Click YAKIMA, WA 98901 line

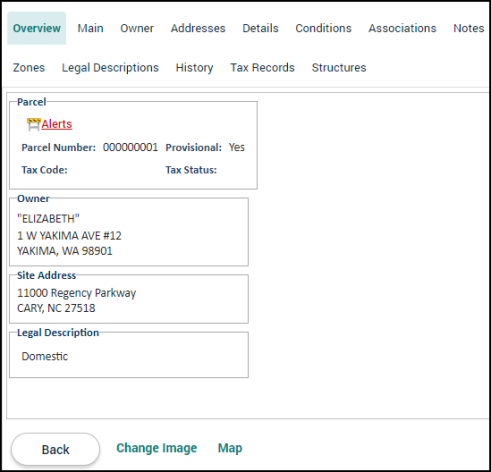(x=65, y=251)
